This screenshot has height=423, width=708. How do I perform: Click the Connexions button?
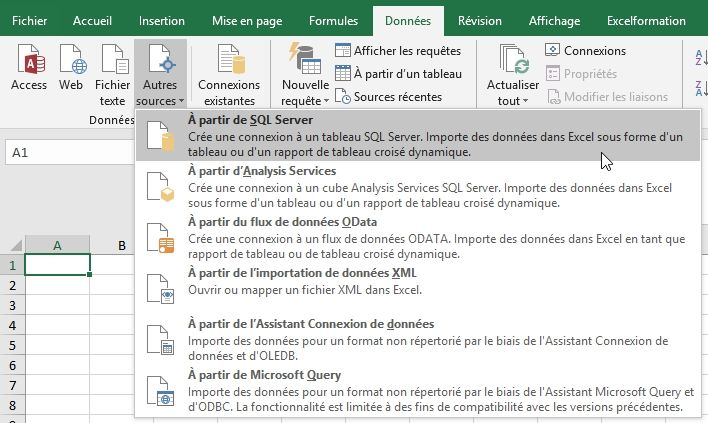pyautogui.click(x=586, y=50)
